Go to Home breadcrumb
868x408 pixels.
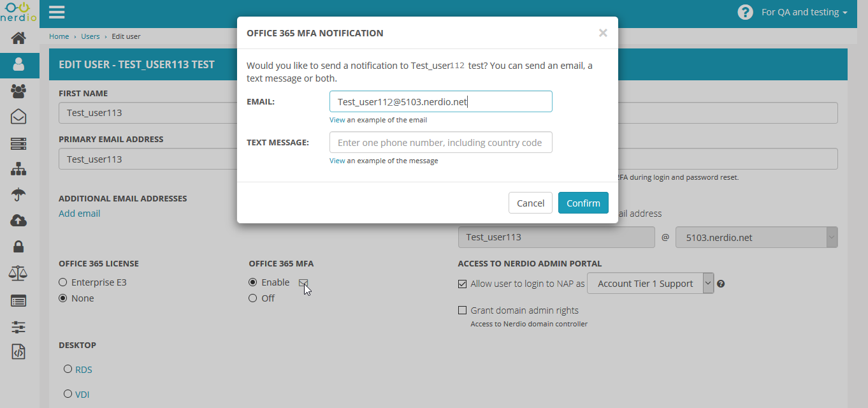pos(59,36)
